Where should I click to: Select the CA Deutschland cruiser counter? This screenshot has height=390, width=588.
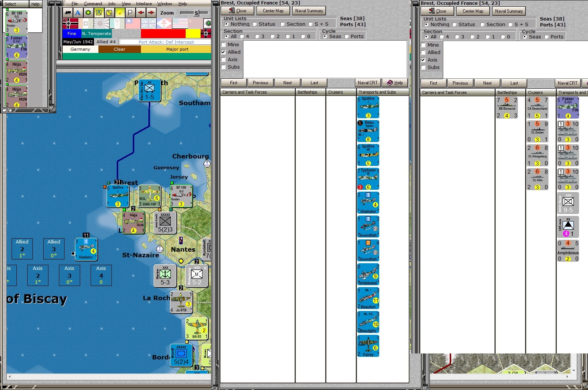point(537,108)
